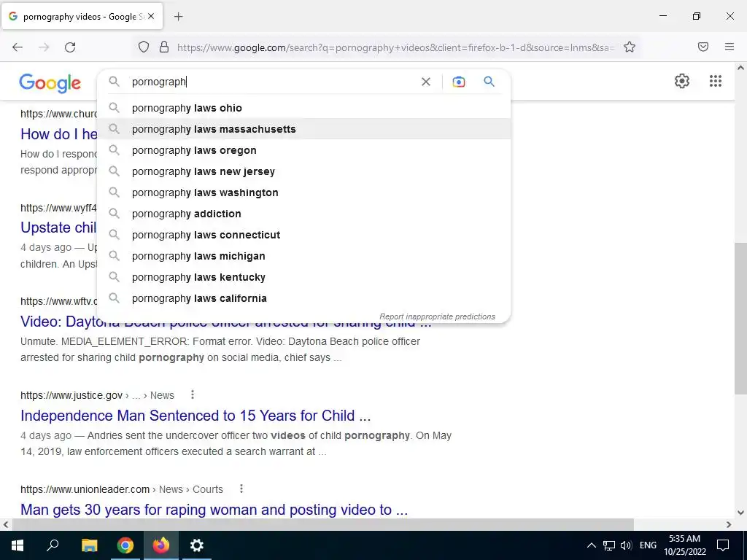Save to Pocket icon in toolbar

coord(703,47)
